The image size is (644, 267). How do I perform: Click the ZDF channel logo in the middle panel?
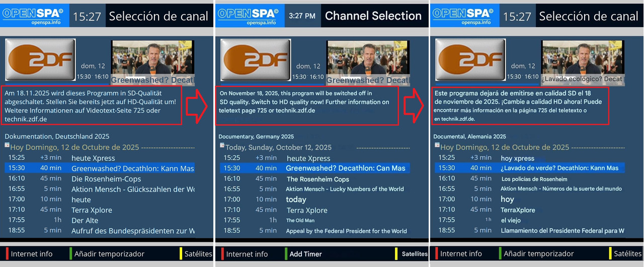[x=255, y=60]
